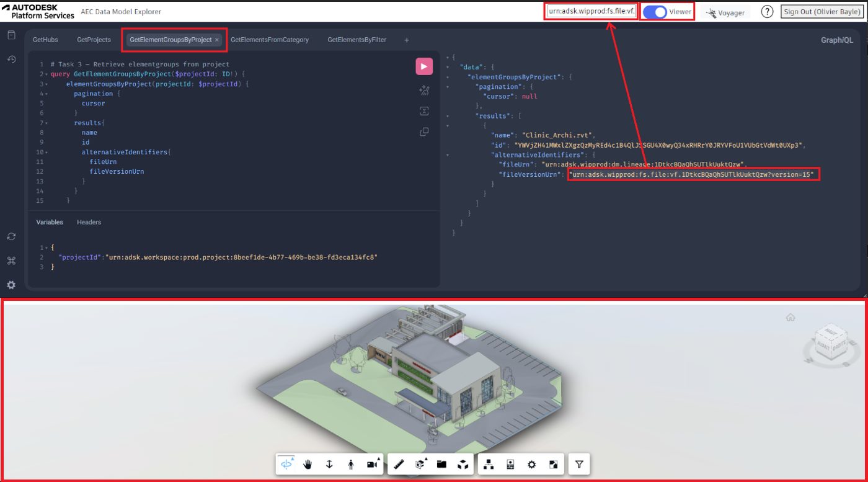
Task: Show the Properties panel
Action: tap(510, 464)
